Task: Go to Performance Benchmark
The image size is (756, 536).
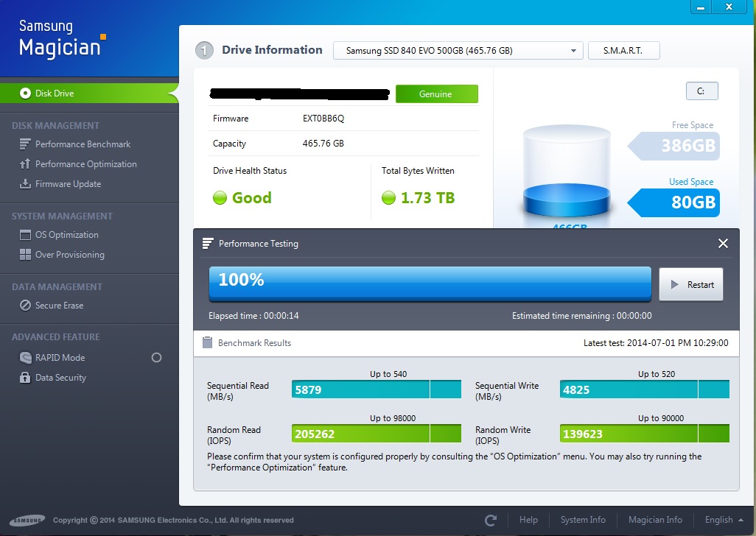Action: pyautogui.click(x=83, y=144)
